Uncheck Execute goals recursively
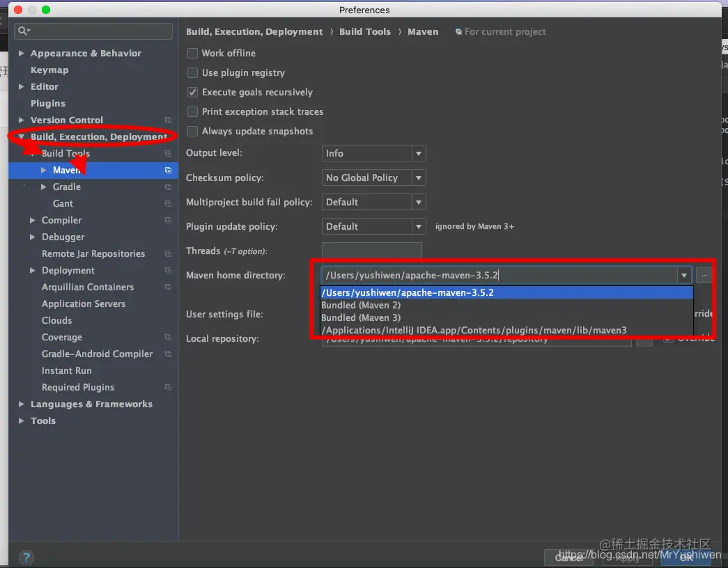Image resolution: width=728 pixels, height=568 pixels. [192, 93]
